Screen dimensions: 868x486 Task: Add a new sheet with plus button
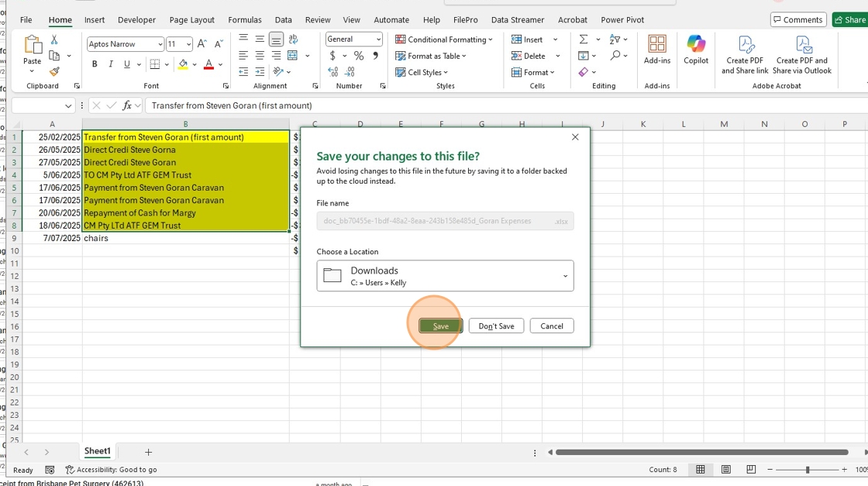pos(148,452)
